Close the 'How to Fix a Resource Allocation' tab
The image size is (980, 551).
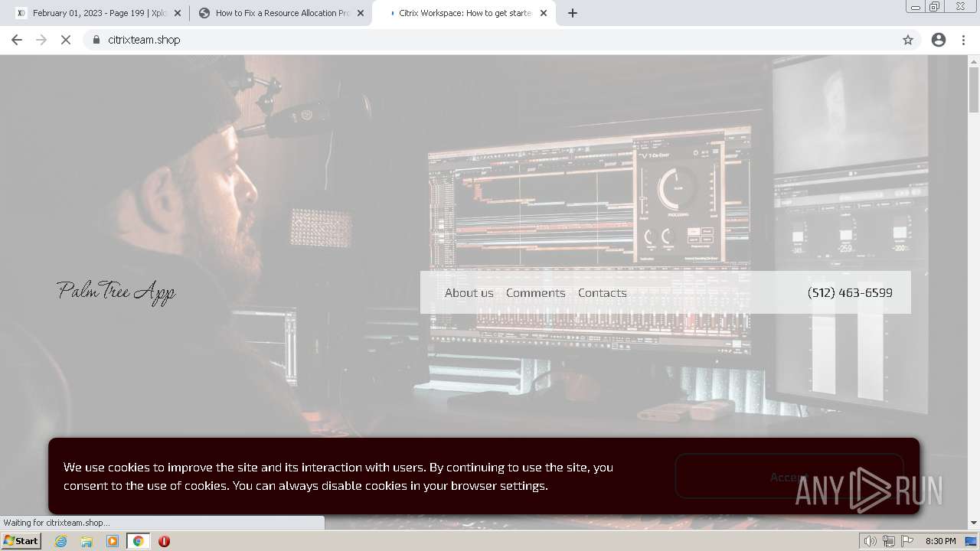pos(361,13)
